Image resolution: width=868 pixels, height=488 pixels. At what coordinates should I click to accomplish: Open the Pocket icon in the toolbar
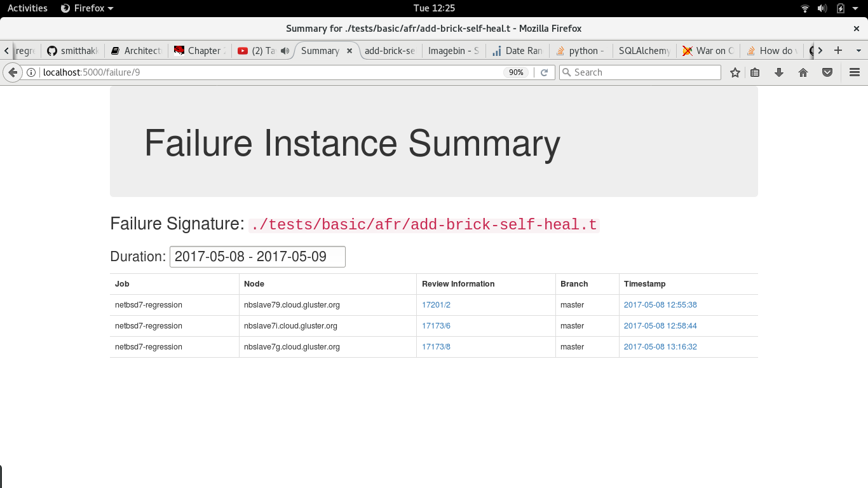coord(827,72)
